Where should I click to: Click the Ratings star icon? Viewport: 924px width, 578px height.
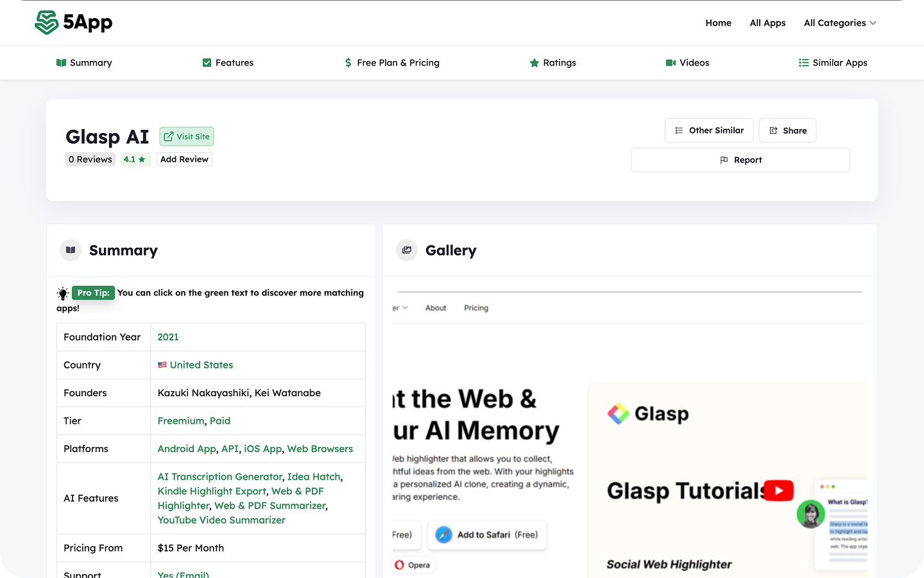pos(534,63)
